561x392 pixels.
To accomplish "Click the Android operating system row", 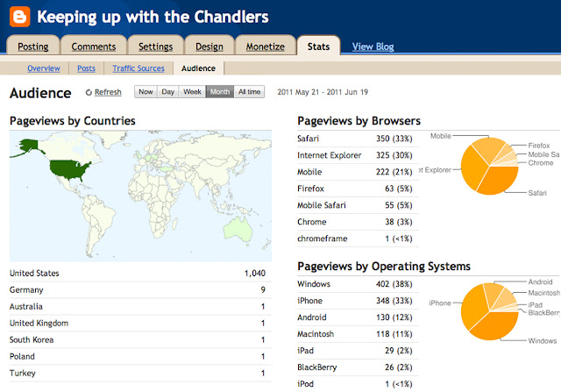I will [x=358, y=317].
